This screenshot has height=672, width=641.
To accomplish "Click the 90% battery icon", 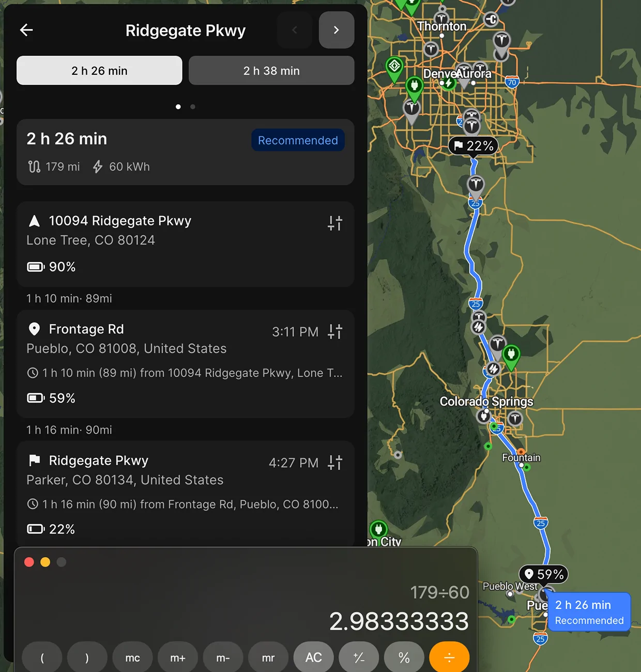I will [x=36, y=267].
